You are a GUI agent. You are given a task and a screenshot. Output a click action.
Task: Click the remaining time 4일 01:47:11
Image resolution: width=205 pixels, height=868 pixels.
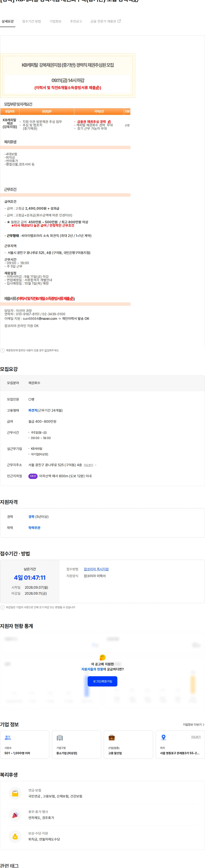tap(30, 578)
